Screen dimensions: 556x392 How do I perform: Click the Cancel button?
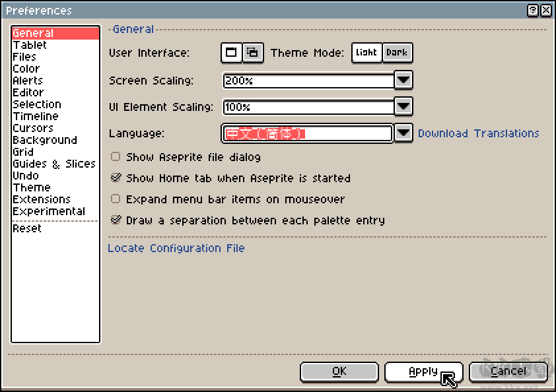[x=508, y=372]
